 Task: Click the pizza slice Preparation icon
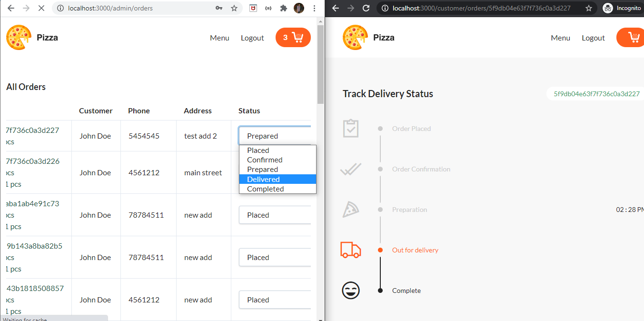(x=351, y=210)
